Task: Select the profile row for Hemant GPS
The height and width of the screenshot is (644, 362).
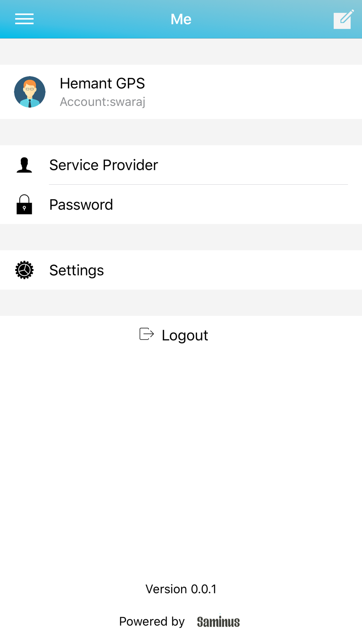Action: tap(181, 92)
